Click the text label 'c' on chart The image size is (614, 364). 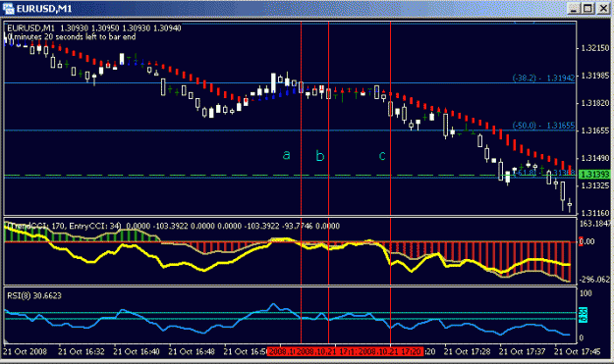[382, 156]
